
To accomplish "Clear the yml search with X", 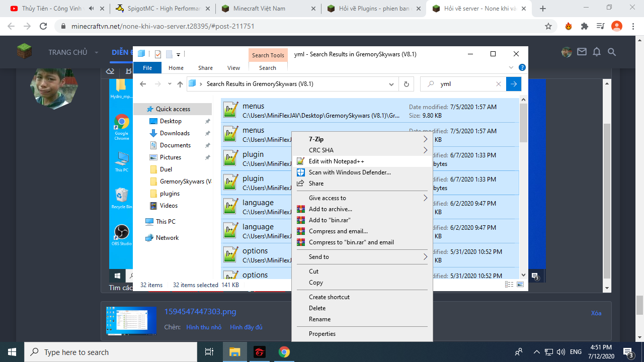I will click(498, 84).
